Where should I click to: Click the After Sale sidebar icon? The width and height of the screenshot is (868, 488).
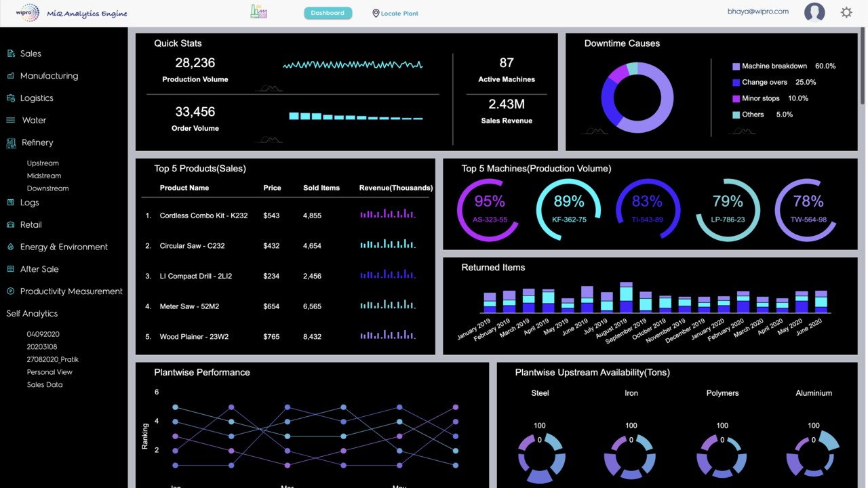click(11, 269)
